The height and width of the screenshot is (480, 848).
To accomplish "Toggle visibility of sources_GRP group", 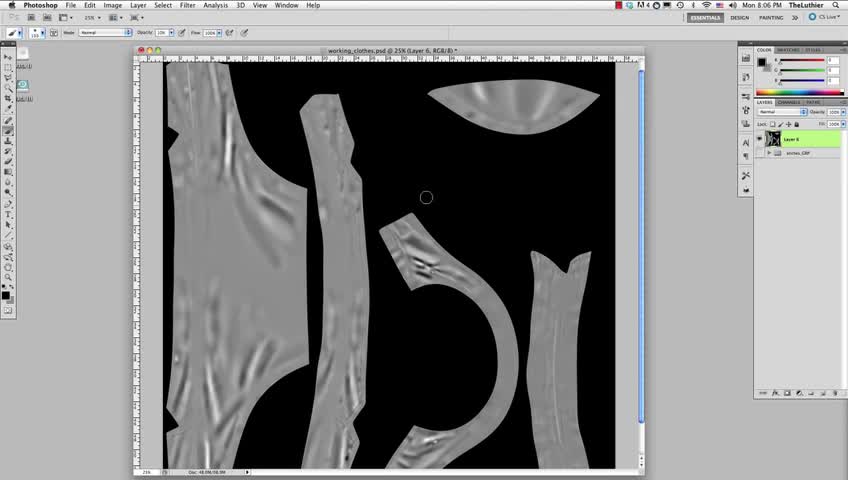I will [759, 153].
